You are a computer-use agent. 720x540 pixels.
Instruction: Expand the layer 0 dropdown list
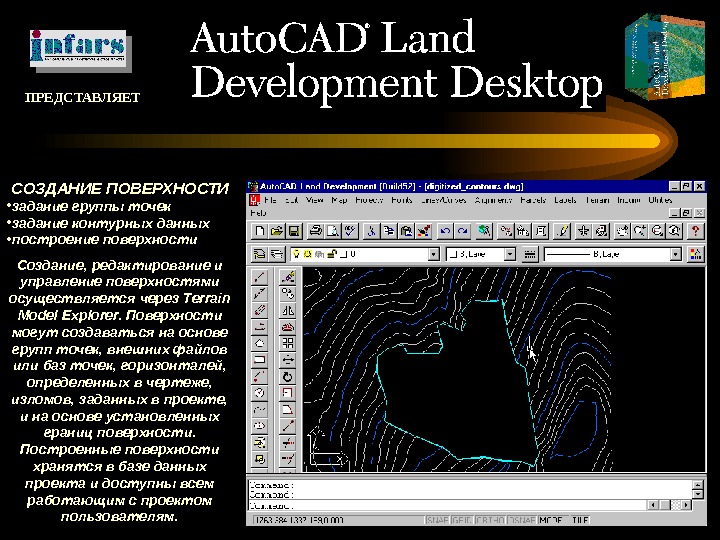433,254
